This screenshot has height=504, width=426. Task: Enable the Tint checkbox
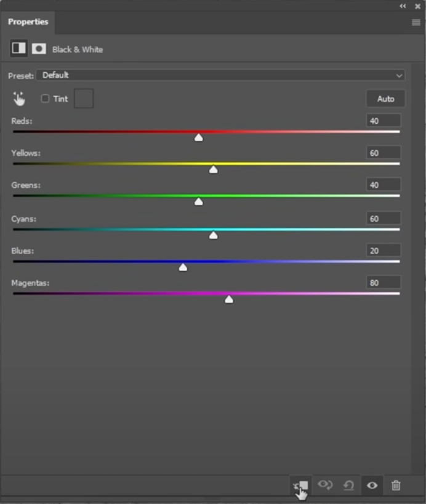point(45,99)
